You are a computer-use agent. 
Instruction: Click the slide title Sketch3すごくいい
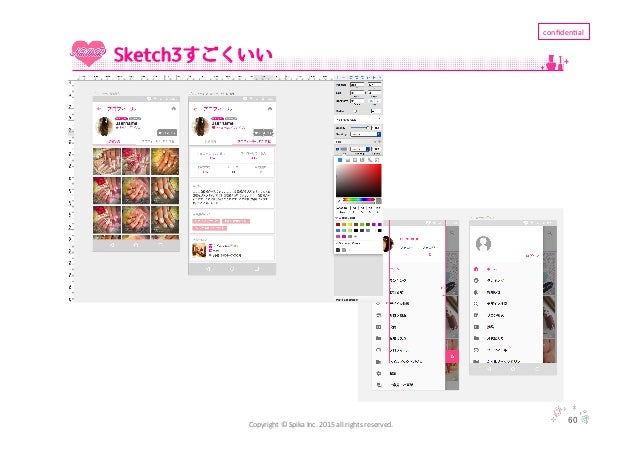click(x=193, y=55)
